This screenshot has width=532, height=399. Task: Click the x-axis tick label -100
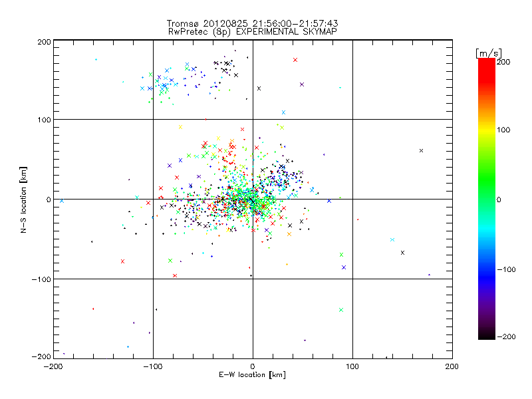point(153,366)
